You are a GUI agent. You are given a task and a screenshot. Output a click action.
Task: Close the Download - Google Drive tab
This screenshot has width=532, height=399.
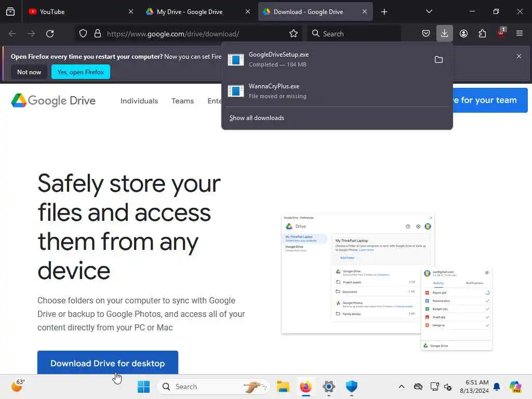tap(364, 11)
